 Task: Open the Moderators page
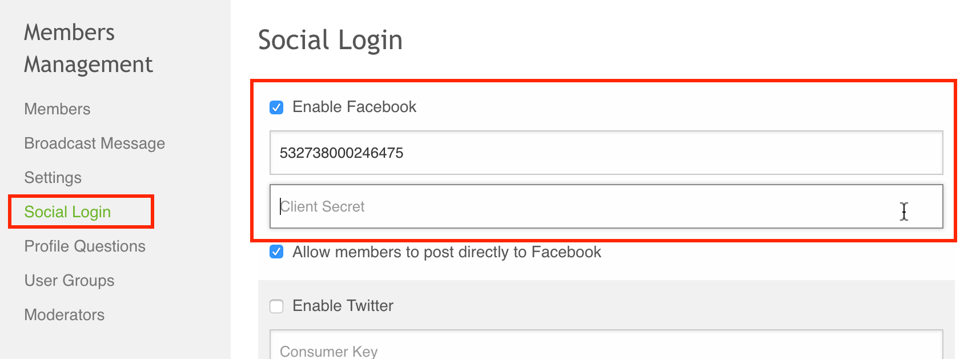tap(64, 315)
